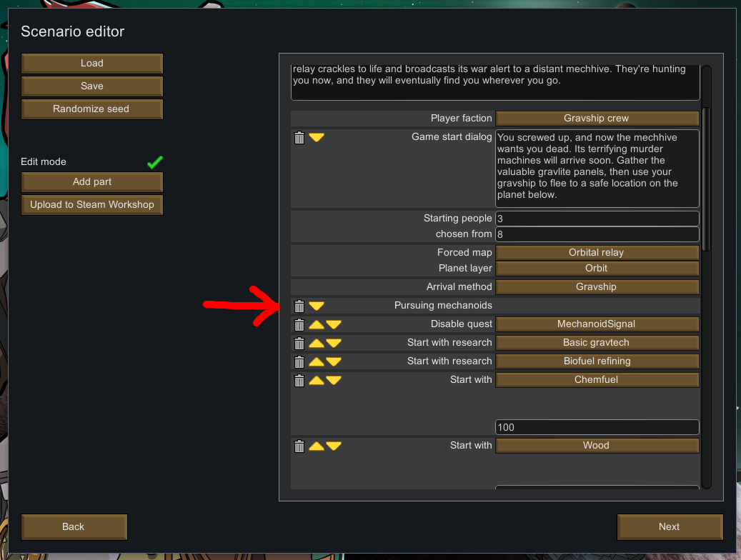Viewport: 741px width, 560px height.
Task: Focus the Starting people number field
Action: click(597, 219)
